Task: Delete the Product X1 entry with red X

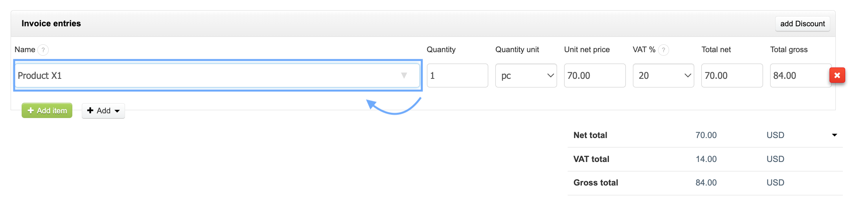Action: coord(837,75)
